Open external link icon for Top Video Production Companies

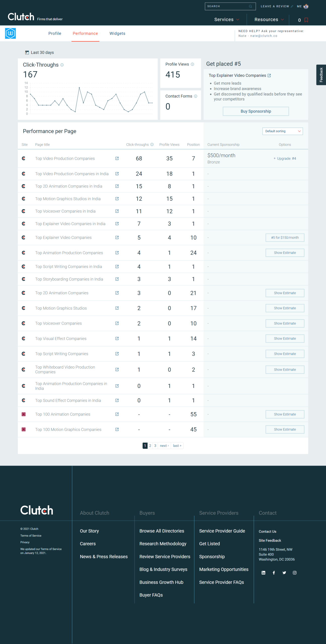[x=117, y=158]
